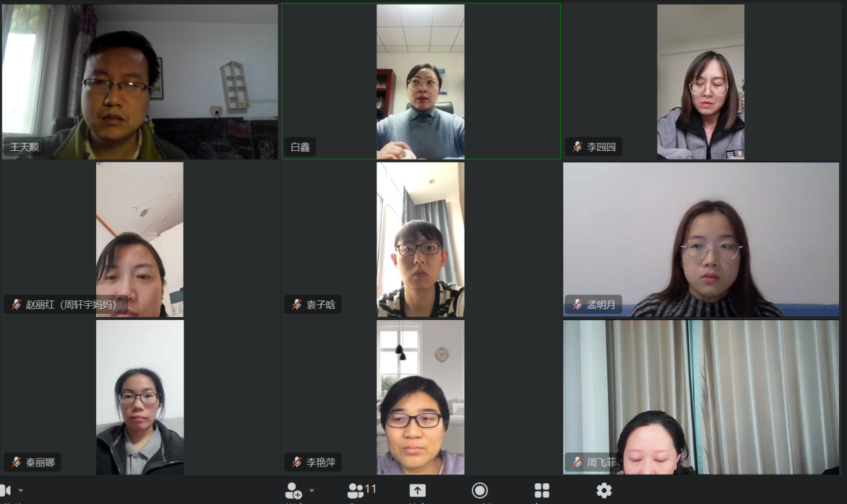Open the participants list showing 11

362,491
